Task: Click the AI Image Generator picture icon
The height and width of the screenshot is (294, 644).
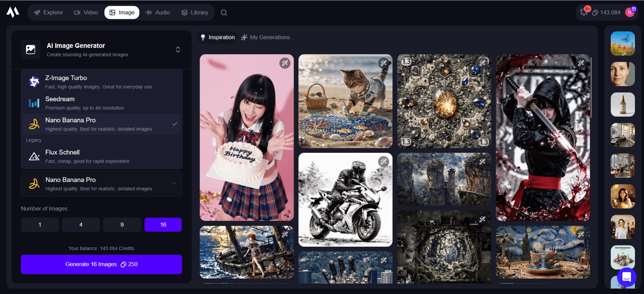Action: (x=31, y=50)
